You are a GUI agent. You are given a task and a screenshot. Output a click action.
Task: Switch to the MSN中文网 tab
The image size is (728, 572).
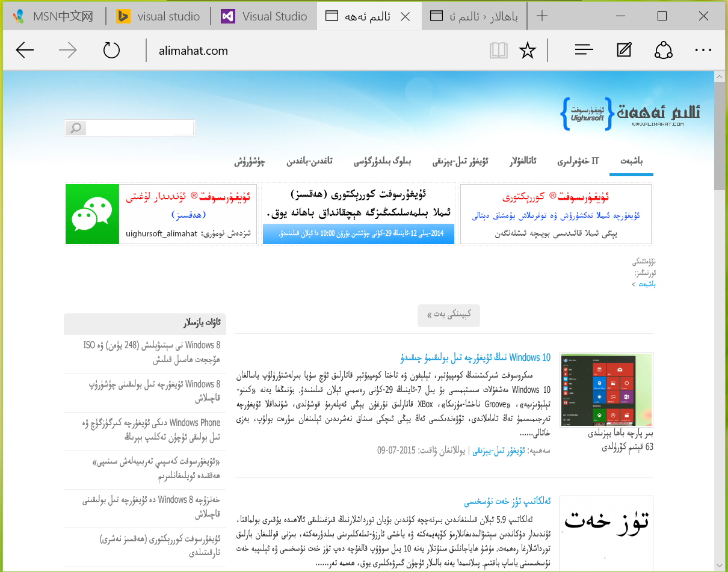pos(54,16)
